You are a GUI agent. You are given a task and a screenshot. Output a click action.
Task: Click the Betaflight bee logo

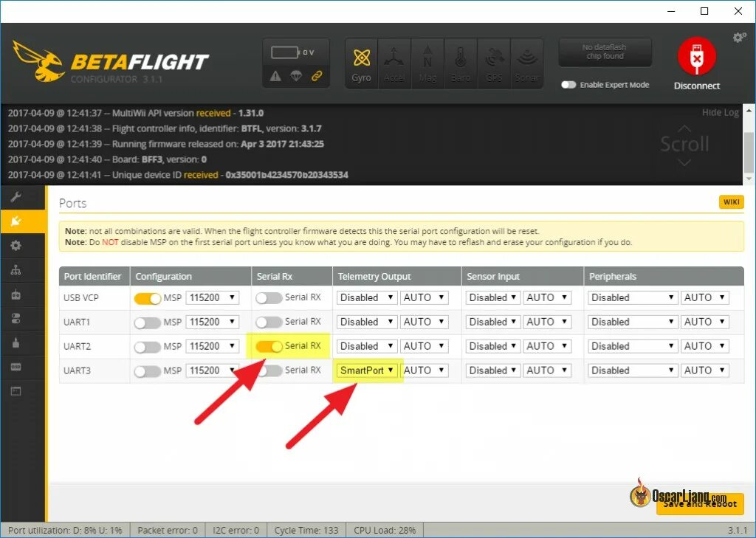[38, 61]
